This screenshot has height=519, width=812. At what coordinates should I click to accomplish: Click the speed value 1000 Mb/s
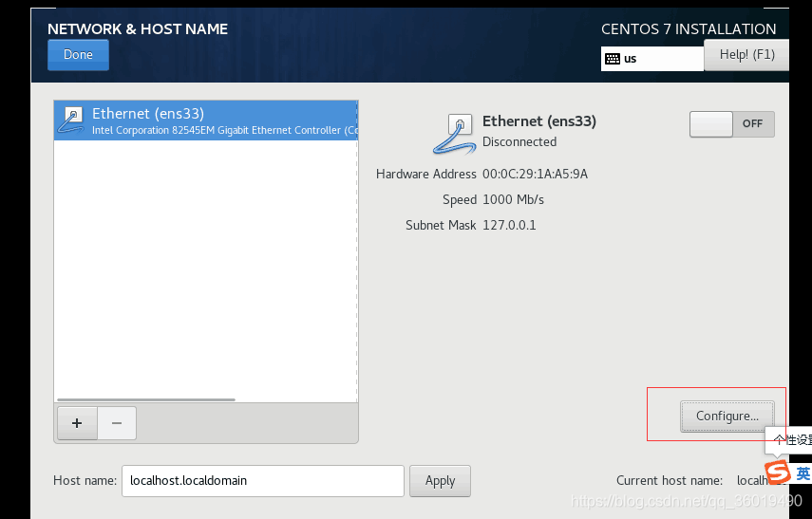[x=513, y=200]
